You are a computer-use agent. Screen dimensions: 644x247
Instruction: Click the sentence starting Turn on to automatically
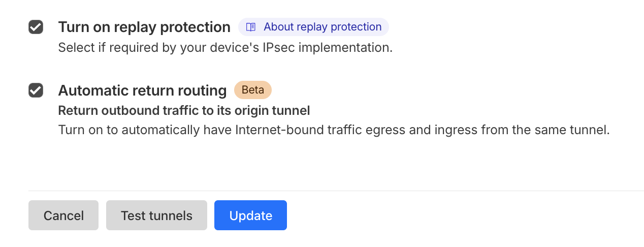point(333,130)
